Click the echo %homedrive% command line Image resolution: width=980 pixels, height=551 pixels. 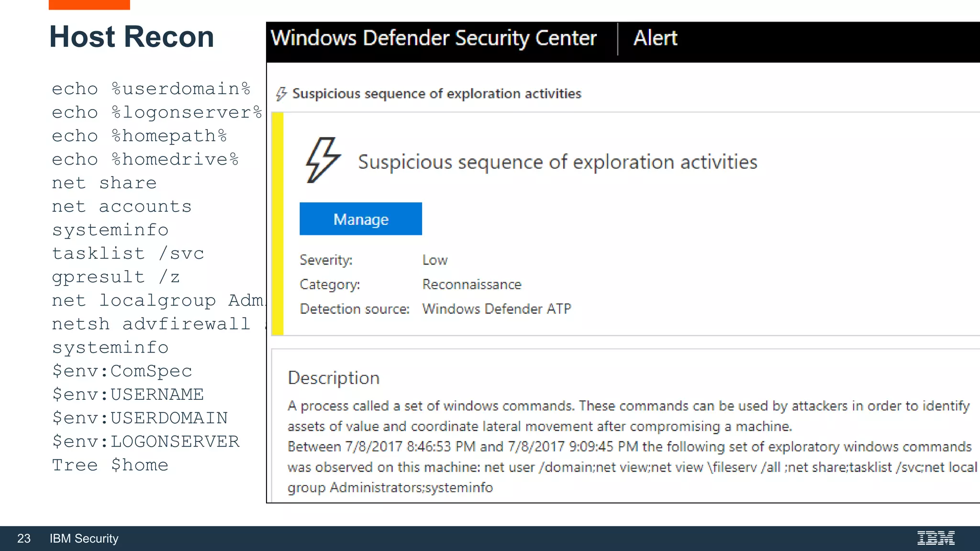(x=145, y=159)
